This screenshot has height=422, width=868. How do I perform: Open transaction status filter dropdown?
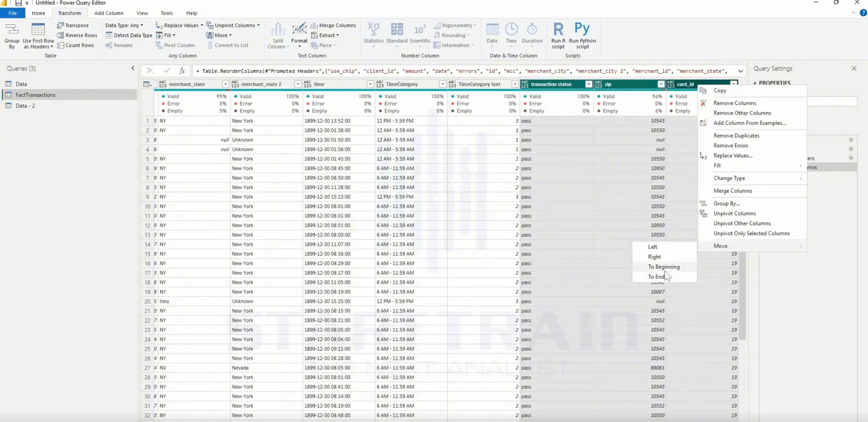pyautogui.click(x=588, y=84)
